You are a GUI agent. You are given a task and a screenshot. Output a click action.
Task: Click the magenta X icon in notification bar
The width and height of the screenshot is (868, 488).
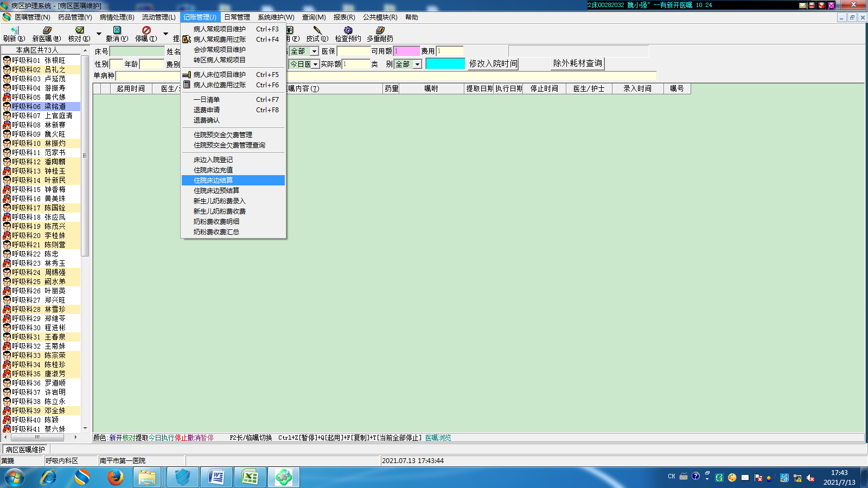tap(831, 5)
